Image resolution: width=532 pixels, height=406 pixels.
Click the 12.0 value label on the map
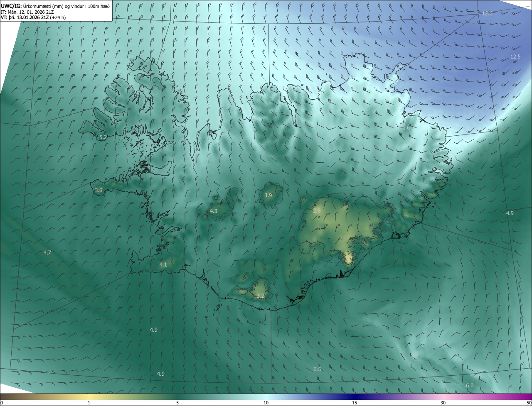487,13
